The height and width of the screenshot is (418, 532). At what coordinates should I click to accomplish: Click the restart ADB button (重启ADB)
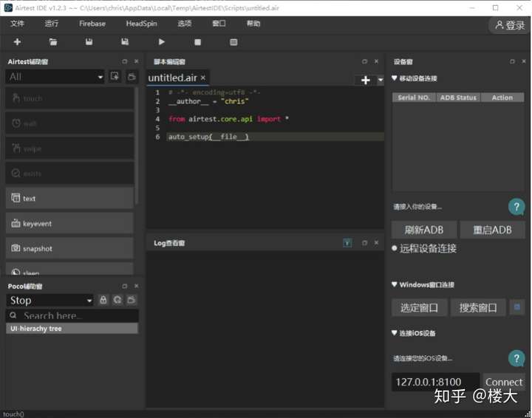coord(492,230)
